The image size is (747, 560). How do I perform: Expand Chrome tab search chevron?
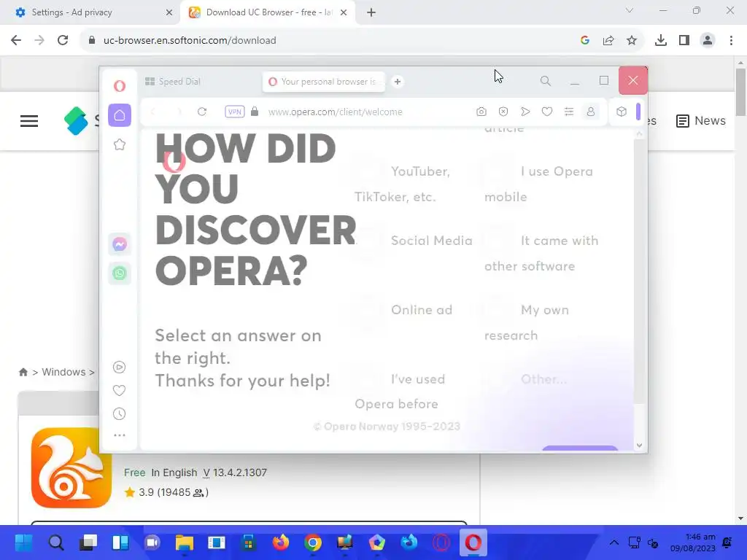click(x=630, y=10)
